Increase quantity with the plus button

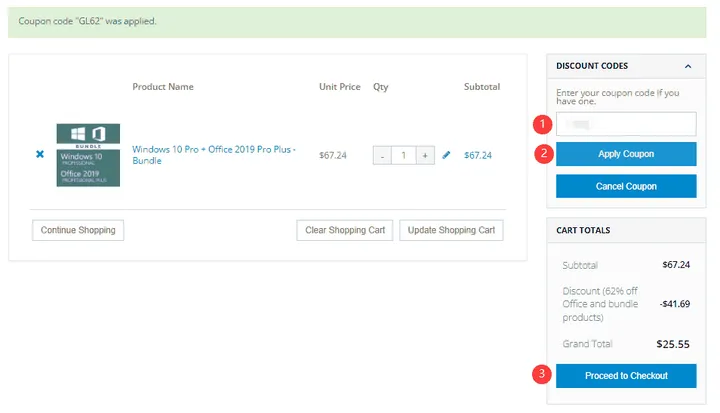[425, 155]
